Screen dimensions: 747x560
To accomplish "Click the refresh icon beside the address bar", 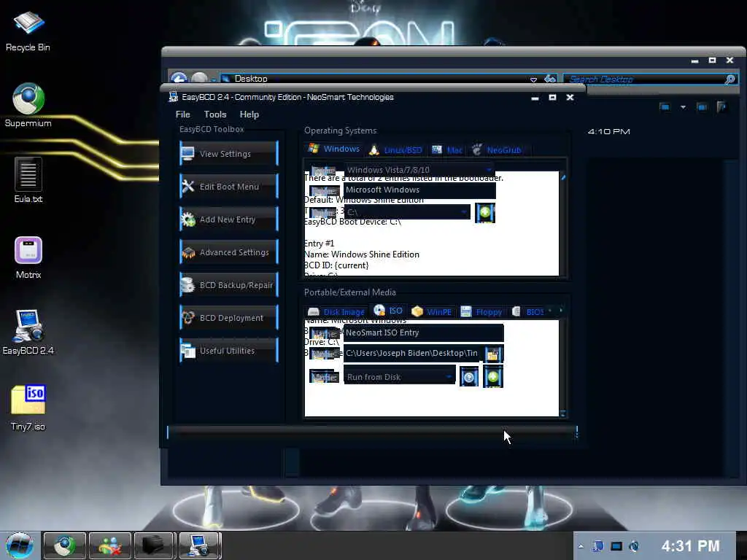I will (x=550, y=79).
